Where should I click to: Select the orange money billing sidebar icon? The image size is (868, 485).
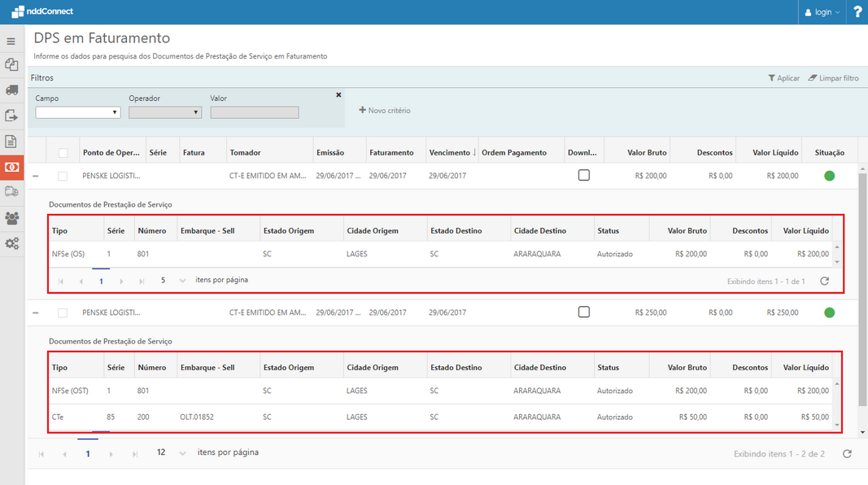point(11,167)
